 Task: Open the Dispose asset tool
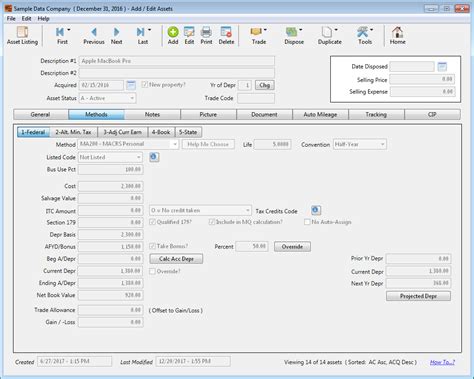pyautogui.click(x=294, y=36)
